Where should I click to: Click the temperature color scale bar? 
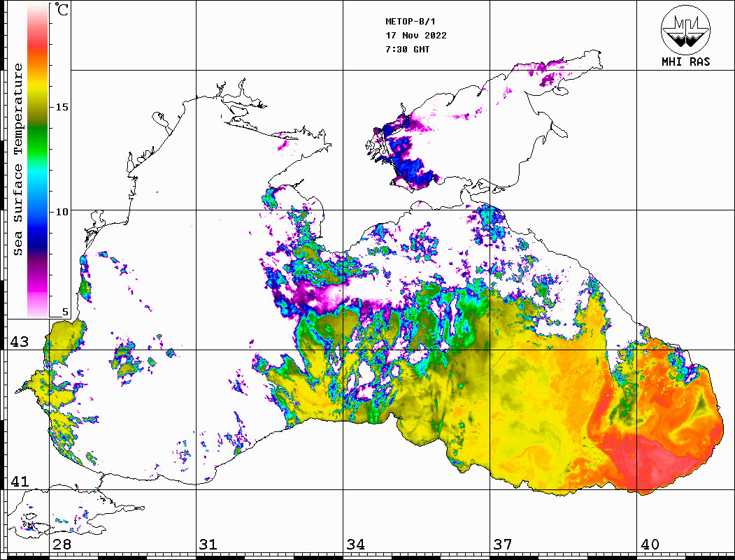tap(38, 160)
